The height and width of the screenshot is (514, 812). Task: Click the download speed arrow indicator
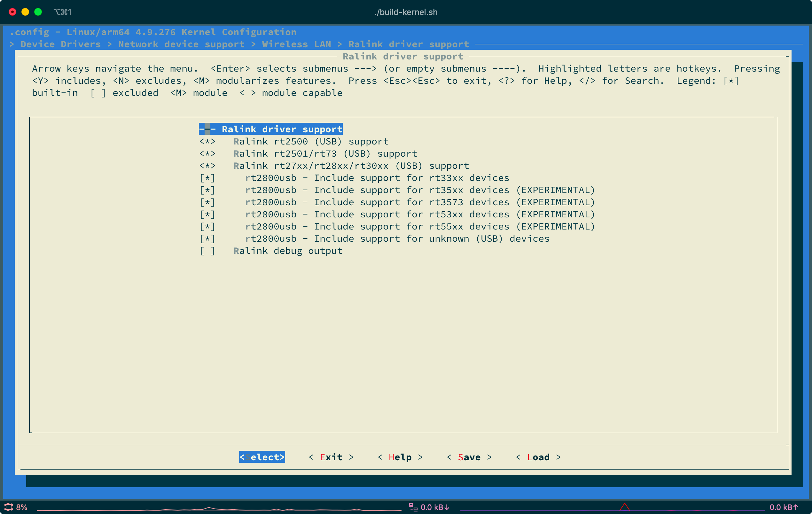447,507
